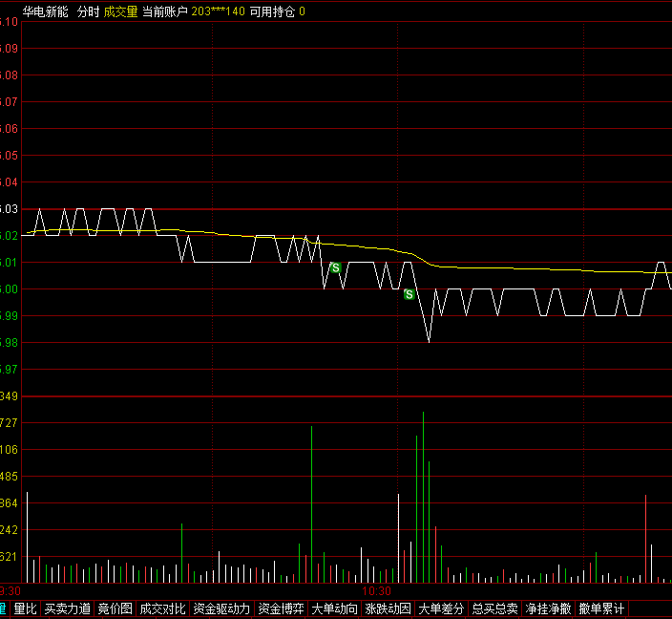Click the 可用持仓 0 text
The height and width of the screenshot is (619, 672).
click(x=277, y=11)
